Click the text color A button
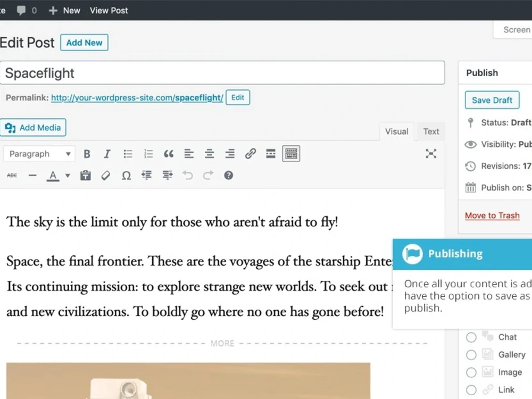The image size is (532, 399). [x=53, y=176]
